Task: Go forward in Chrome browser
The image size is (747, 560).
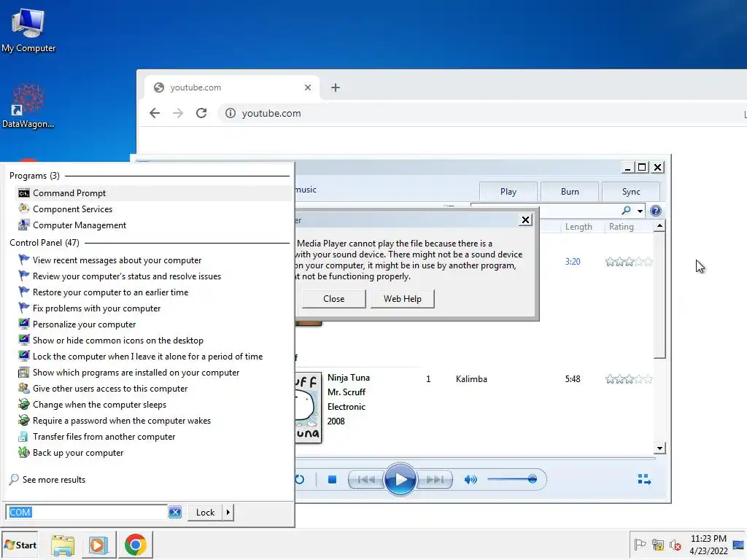Action: click(178, 113)
